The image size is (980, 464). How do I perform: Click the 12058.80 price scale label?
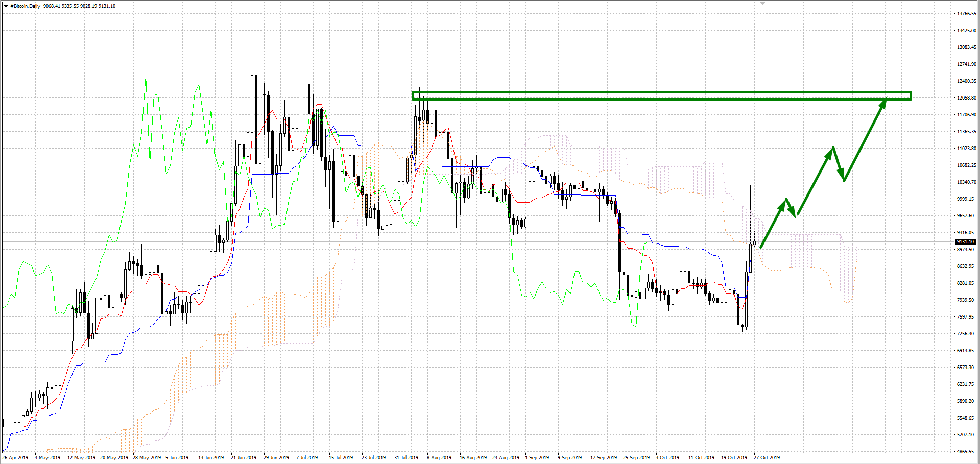pyautogui.click(x=966, y=98)
